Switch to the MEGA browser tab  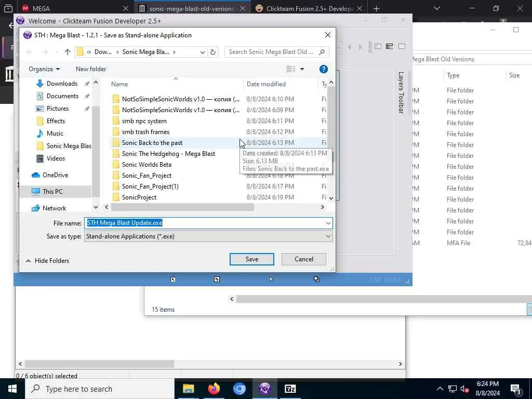click(41, 8)
